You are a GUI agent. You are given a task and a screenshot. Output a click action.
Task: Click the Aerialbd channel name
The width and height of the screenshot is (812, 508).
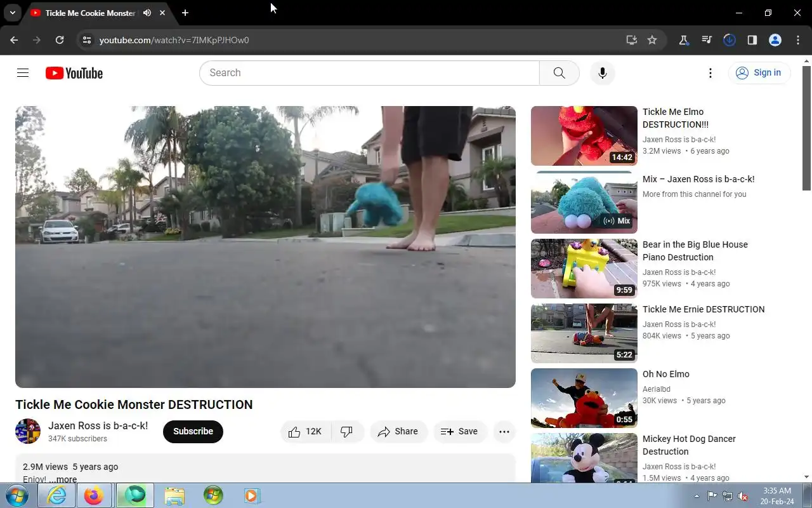pyautogui.click(x=657, y=389)
